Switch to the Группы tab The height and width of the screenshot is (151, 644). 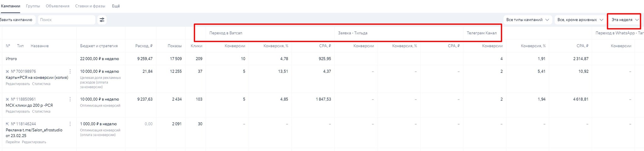click(33, 6)
